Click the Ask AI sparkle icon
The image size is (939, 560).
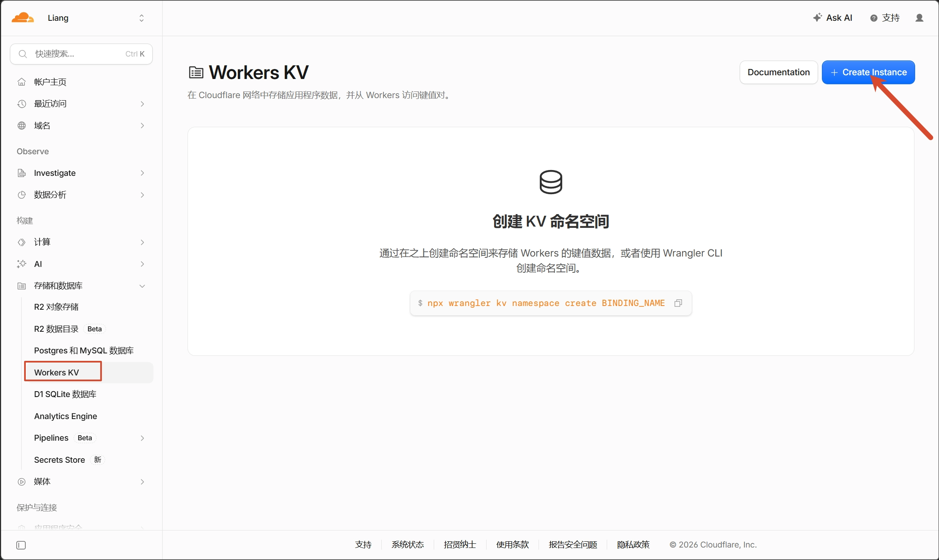tap(818, 17)
